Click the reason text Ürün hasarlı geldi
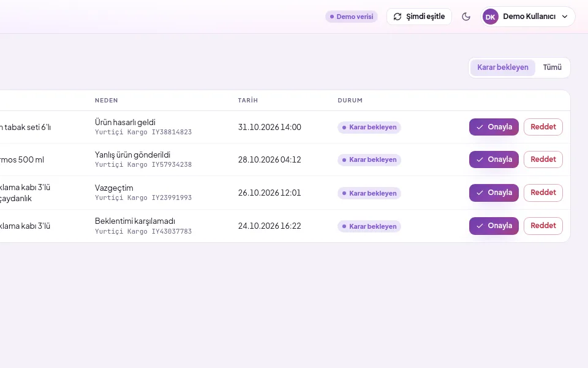 (125, 123)
